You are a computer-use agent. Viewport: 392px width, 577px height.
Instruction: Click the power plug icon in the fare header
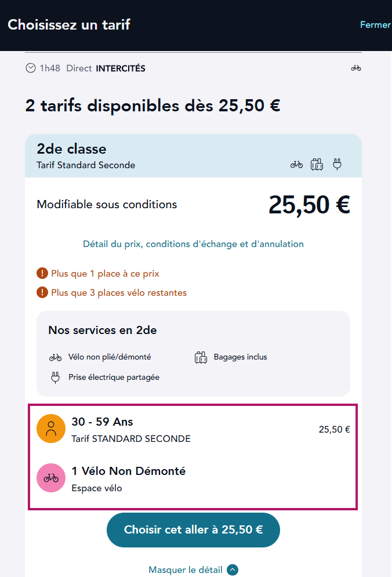click(337, 164)
